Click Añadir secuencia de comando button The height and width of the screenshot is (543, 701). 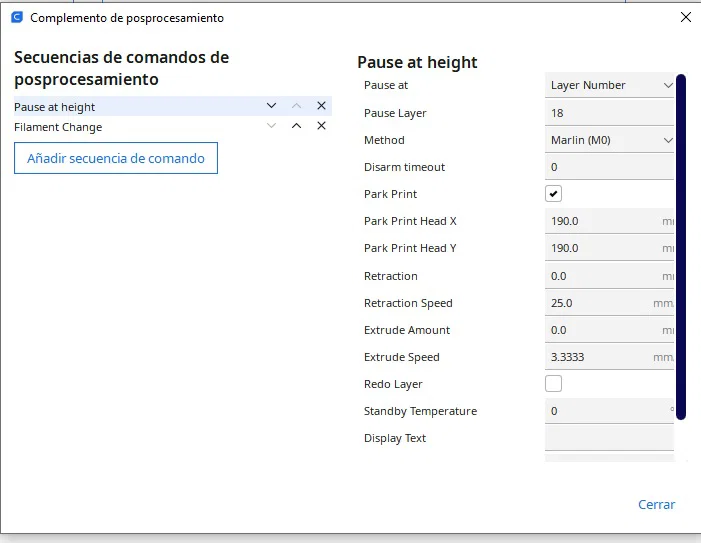coord(116,158)
